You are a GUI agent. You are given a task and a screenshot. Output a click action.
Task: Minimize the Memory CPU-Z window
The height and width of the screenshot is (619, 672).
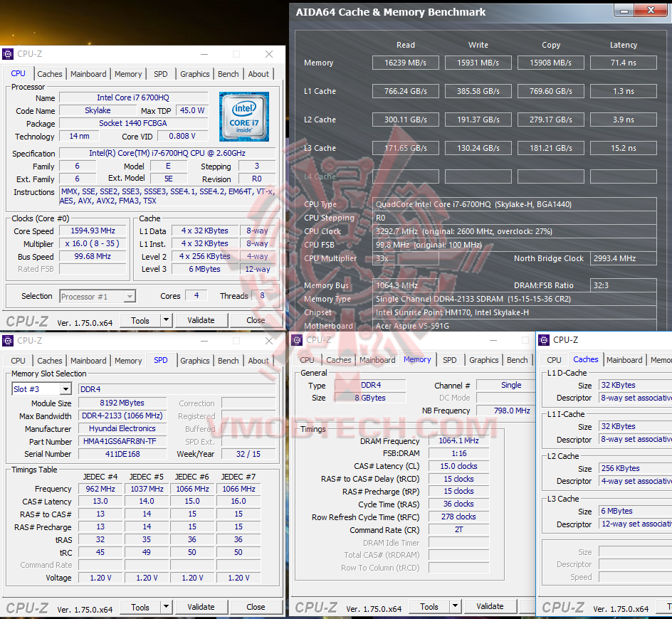(x=493, y=339)
